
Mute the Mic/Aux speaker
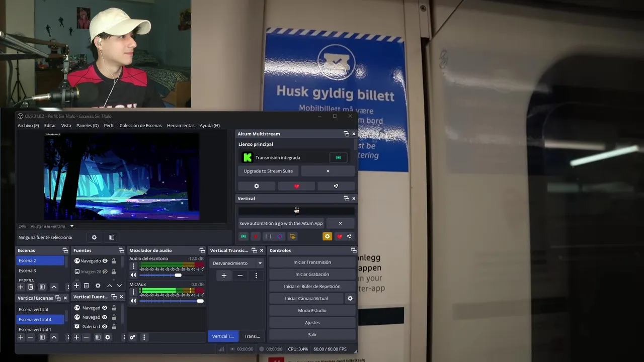point(133,301)
